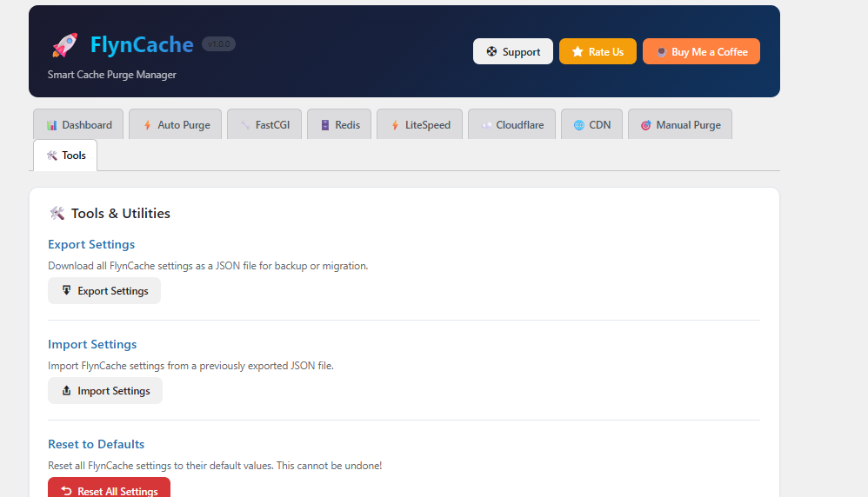Click the 'Import FlynCache settings from' description
This screenshot has height=497, width=868.
click(x=191, y=366)
